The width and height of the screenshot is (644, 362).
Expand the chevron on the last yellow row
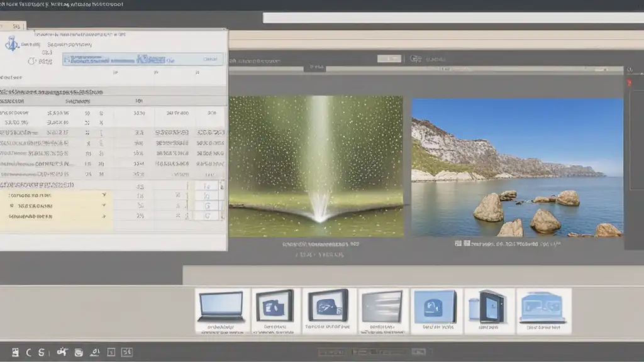(104, 216)
